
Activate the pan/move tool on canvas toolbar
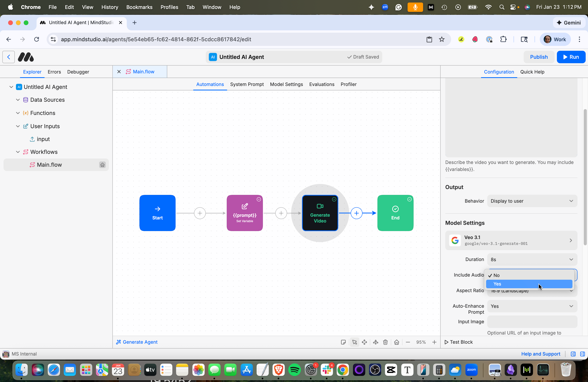364,342
